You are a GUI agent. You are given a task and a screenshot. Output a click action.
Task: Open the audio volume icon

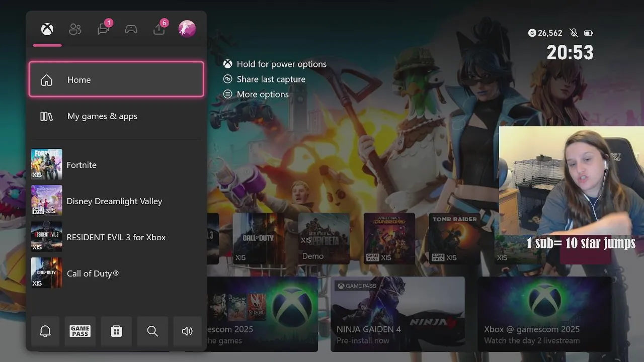click(187, 331)
